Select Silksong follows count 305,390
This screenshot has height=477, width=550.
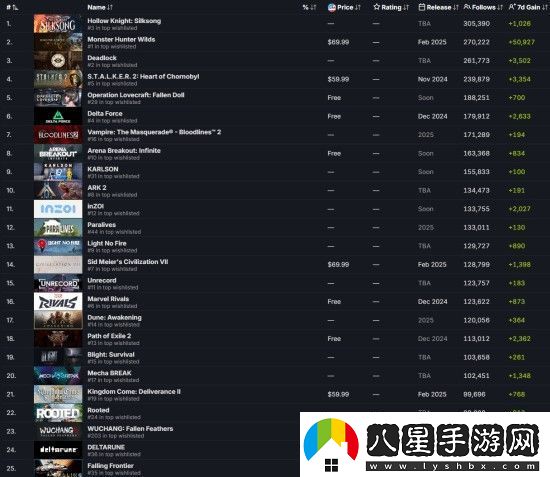476,23
